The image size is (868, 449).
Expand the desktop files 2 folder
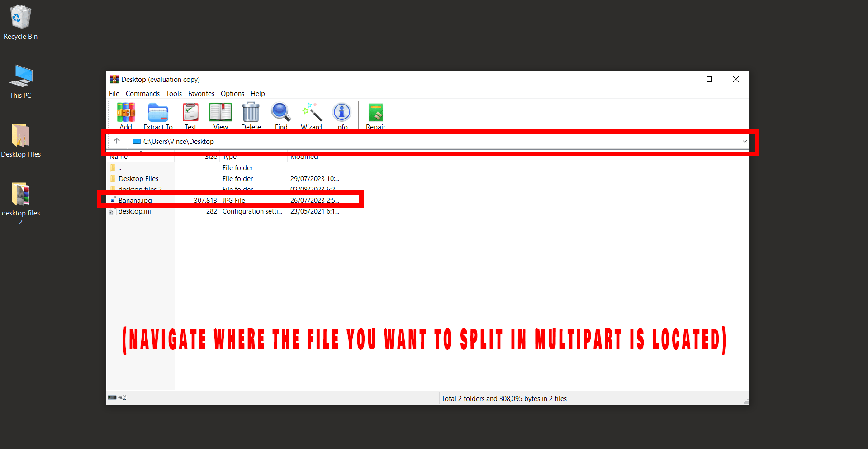139,189
